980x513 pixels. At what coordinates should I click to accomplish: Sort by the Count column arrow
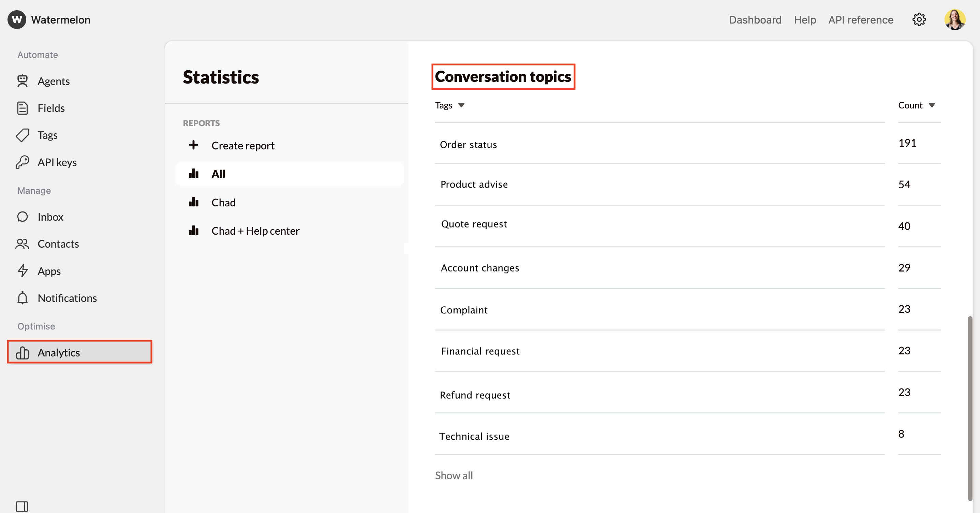932,105
